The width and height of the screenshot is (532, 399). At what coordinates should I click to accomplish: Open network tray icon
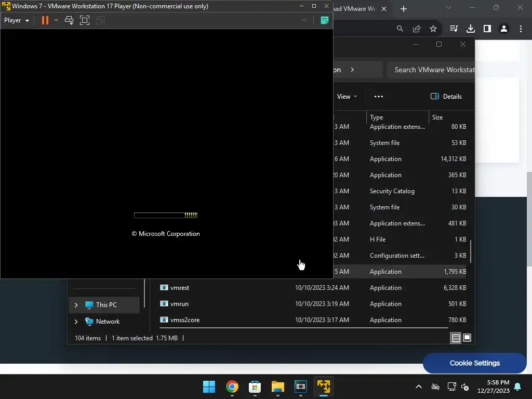point(451,387)
